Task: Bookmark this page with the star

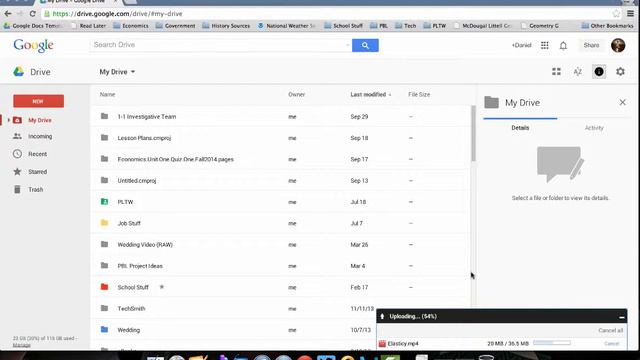Action: coord(616,13)
